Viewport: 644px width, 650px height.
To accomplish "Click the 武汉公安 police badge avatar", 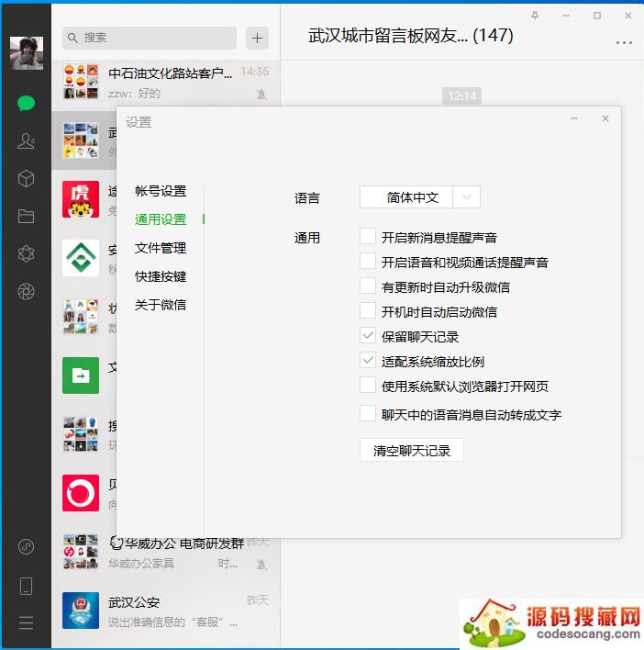I will (x=81, y=611).
